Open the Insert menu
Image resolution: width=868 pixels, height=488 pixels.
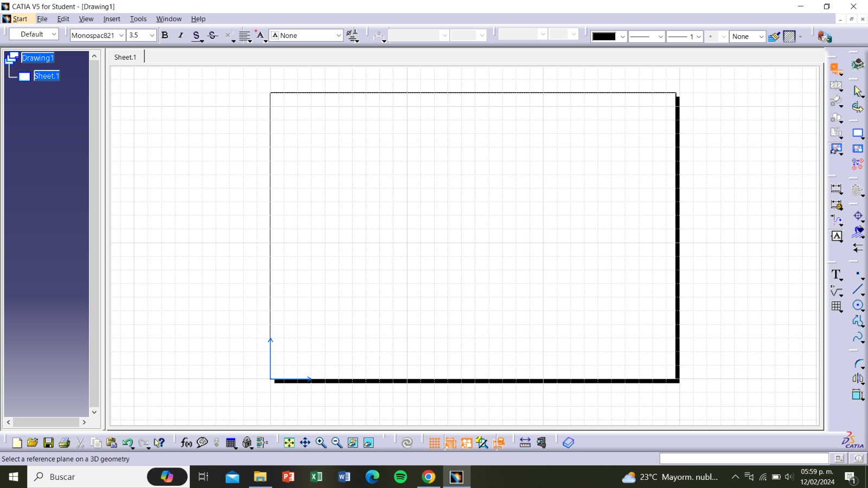(x=112, y=19)
